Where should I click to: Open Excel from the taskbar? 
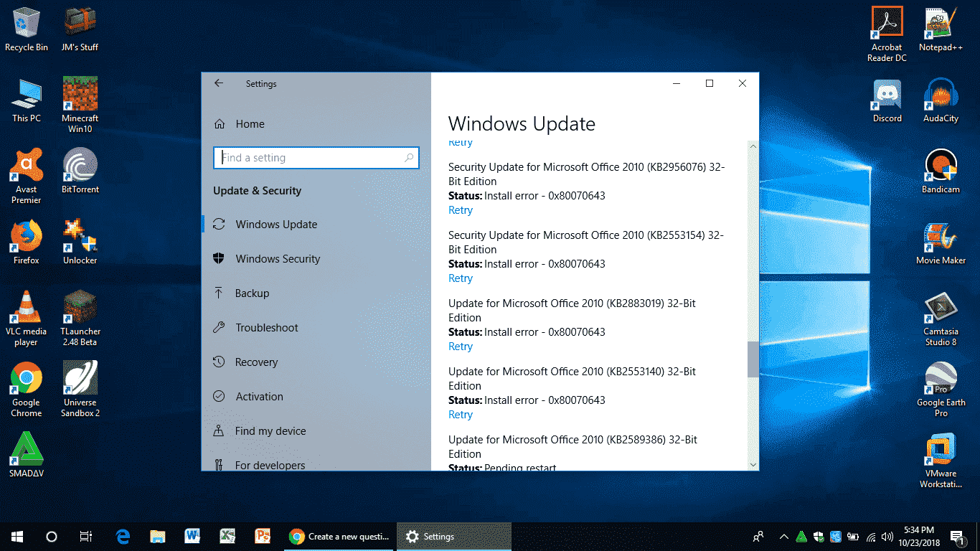(227, 537)
